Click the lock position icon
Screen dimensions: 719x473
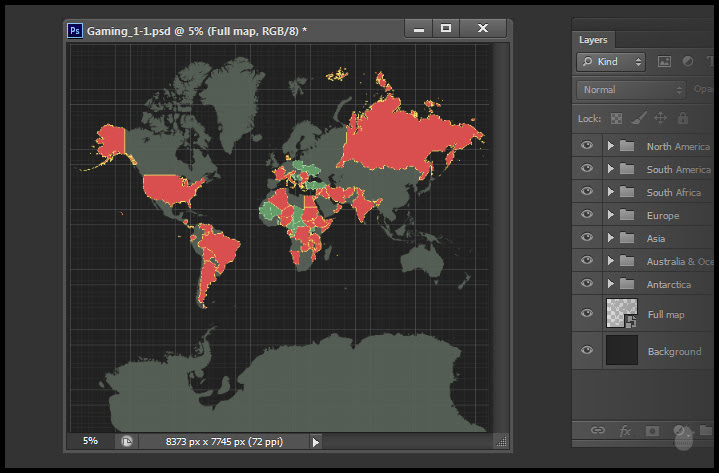661,118
